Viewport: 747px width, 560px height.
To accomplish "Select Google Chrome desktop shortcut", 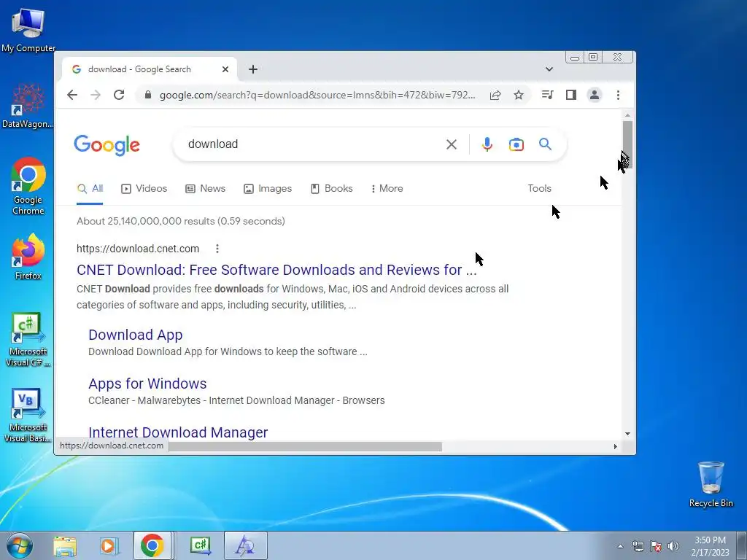I will pos(28,186).
